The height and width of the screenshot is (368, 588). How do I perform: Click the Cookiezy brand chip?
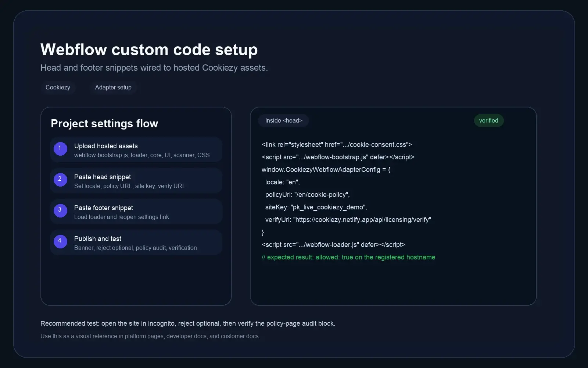(x=58, y=87)
